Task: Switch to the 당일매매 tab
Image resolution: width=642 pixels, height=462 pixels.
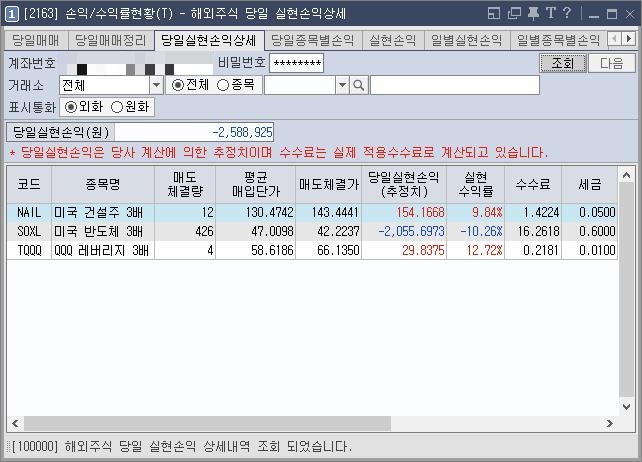Action: coord(36,41)
